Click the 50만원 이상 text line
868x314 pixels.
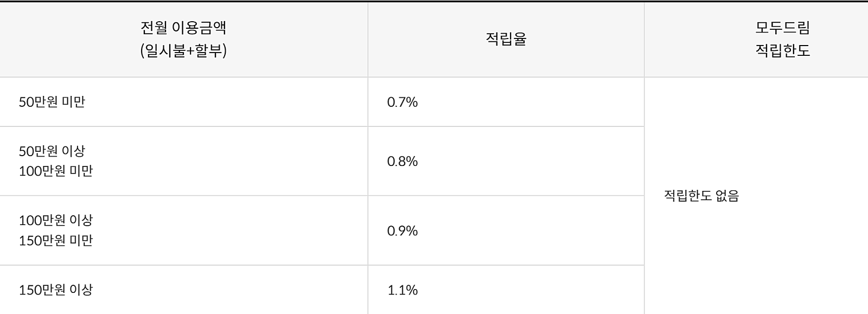tap(52, 151)
